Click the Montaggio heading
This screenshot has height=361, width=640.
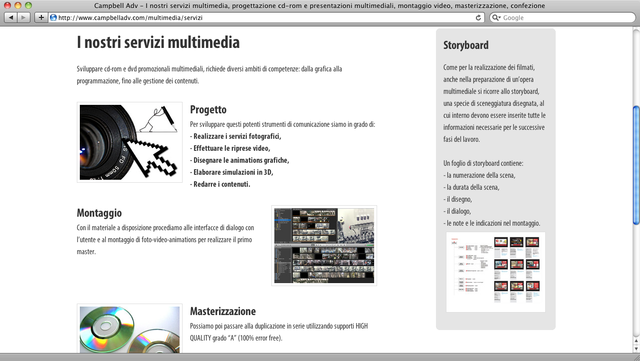coord(99,213)
